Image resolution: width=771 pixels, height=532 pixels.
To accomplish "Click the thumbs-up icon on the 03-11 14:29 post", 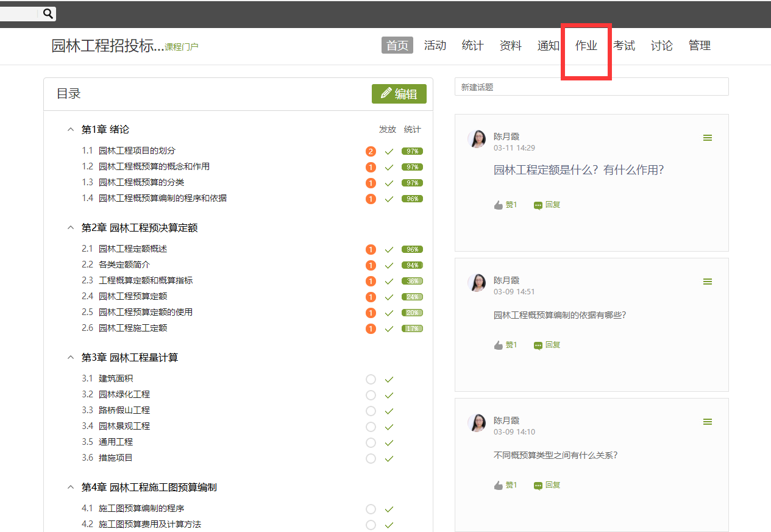I will 499,205.
